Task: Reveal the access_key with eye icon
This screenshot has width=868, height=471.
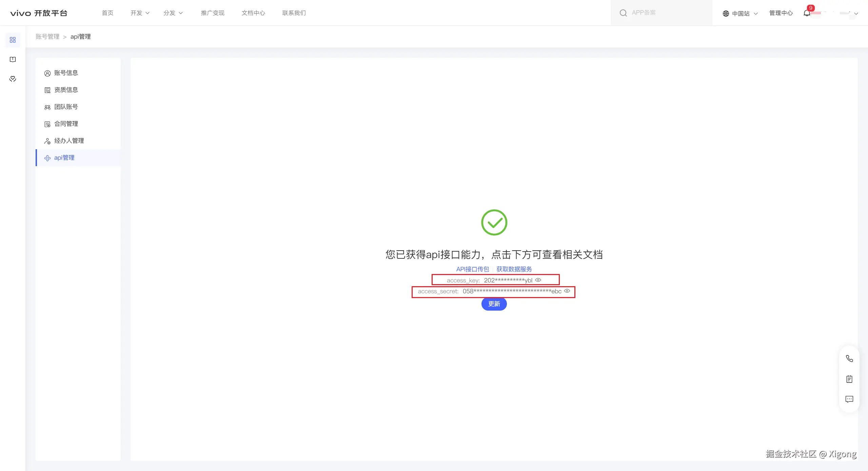Action: pyautogui.click(x=538, y=280)
